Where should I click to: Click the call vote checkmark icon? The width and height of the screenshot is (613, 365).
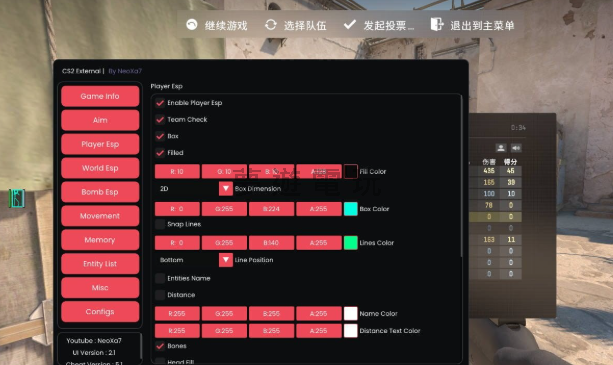pos(350,25)
